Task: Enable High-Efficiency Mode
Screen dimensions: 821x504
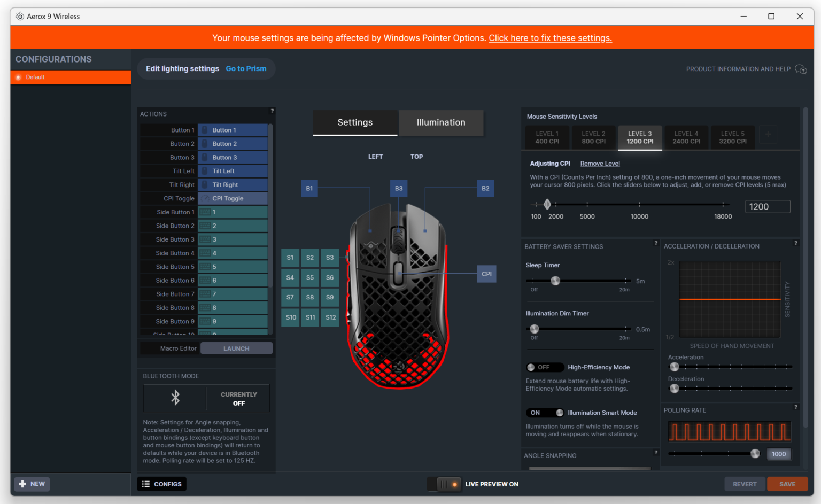Action: pos(545,367)
